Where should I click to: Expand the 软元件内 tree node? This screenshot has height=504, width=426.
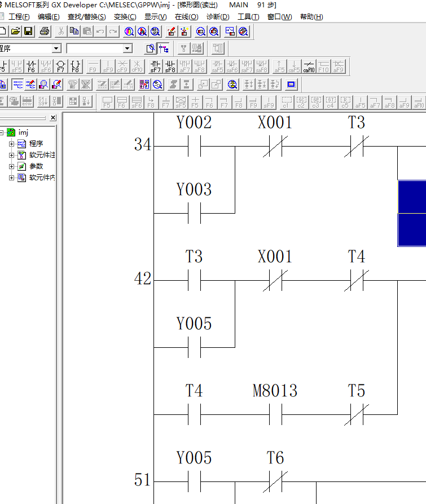click(12, 178)
